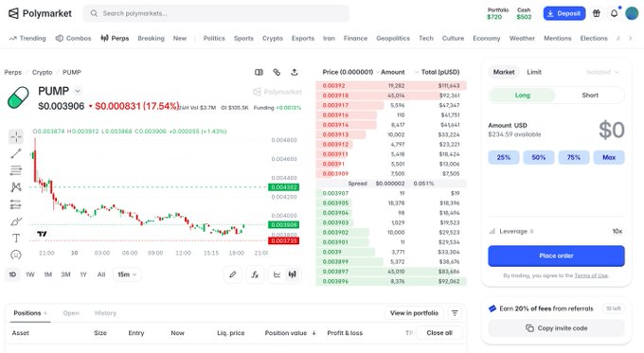644x353 pixels.
Task: Click the Place order button
Action: 556,256
